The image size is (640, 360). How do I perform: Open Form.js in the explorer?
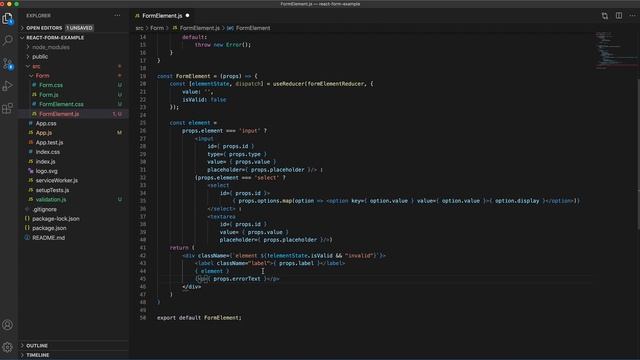click(x=49, y=95)
